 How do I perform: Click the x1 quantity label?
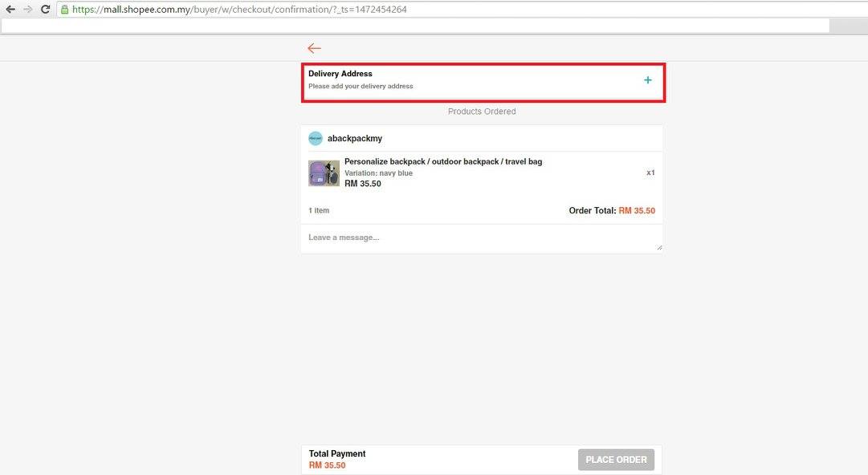650,173
